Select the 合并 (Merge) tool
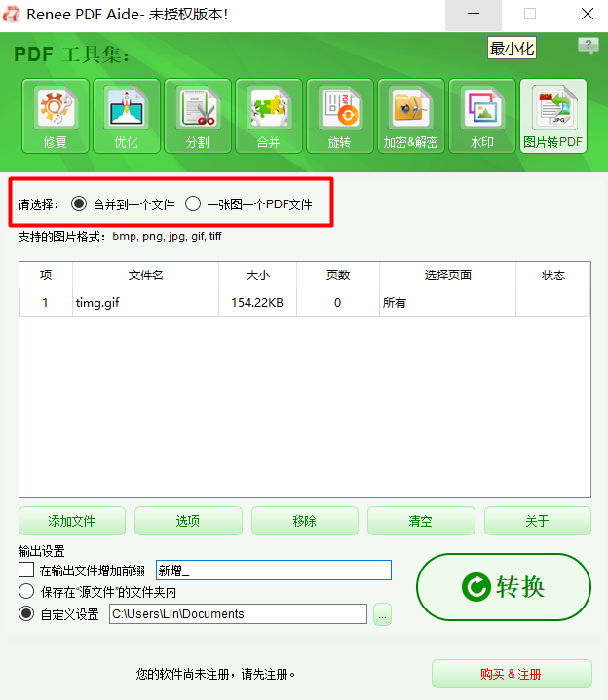The image size is (608, 700). click(269, 116)
